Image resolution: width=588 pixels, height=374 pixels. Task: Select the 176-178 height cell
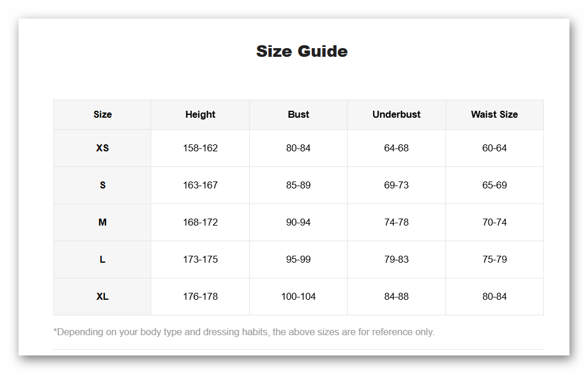(x=200, y=296)
